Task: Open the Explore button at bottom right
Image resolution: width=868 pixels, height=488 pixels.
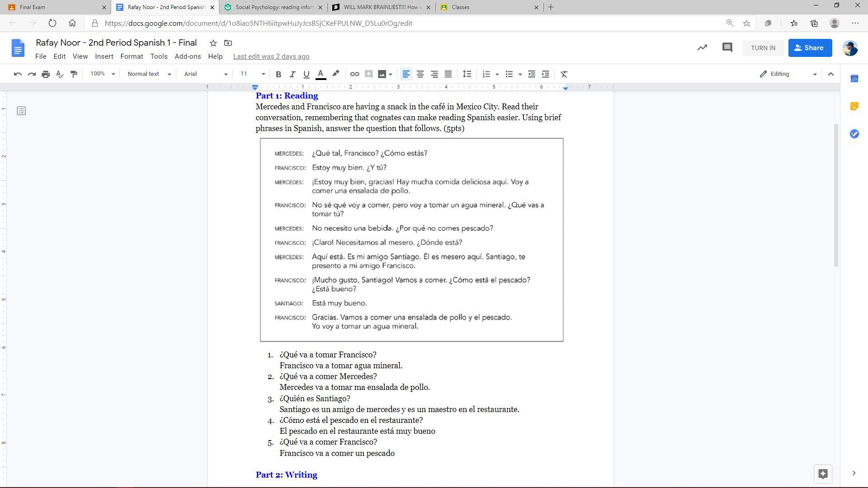Action: coord(822,474)
